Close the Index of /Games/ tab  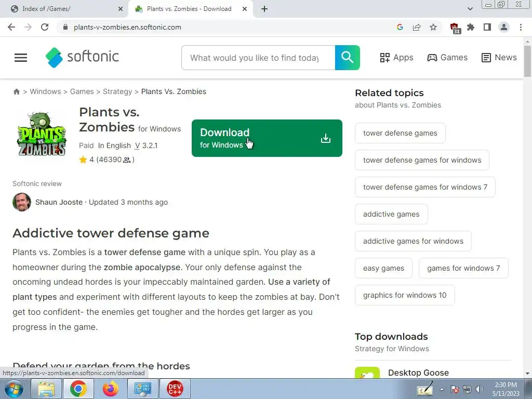121,9
